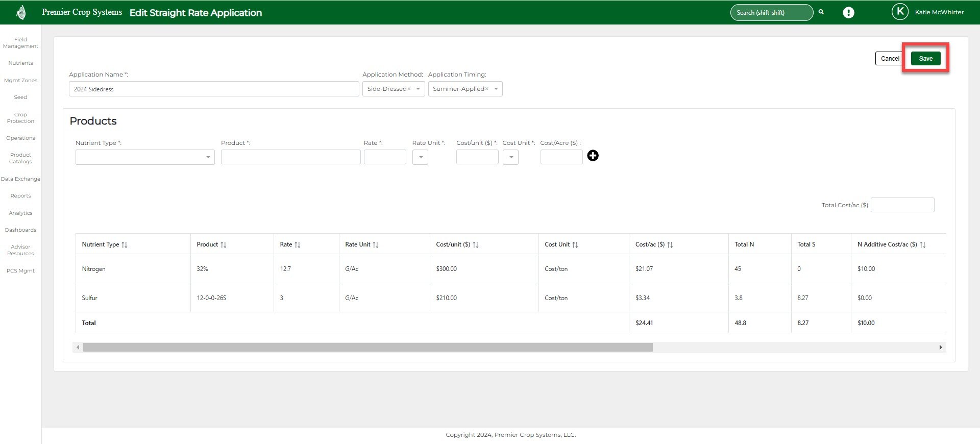Sort table by Nutrient Type column
The width and height of the screenshot is (980, 444).
[x=125, y=245]
